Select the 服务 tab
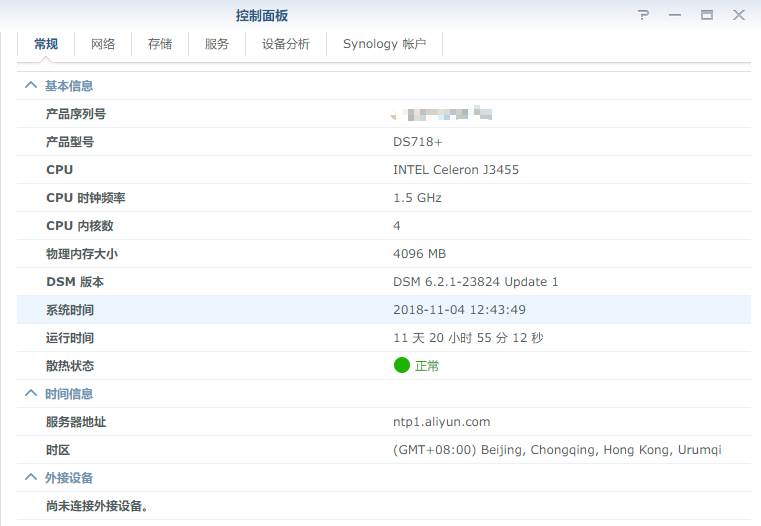This screenshot has width=761, height=526. click(x=217, y=44)
